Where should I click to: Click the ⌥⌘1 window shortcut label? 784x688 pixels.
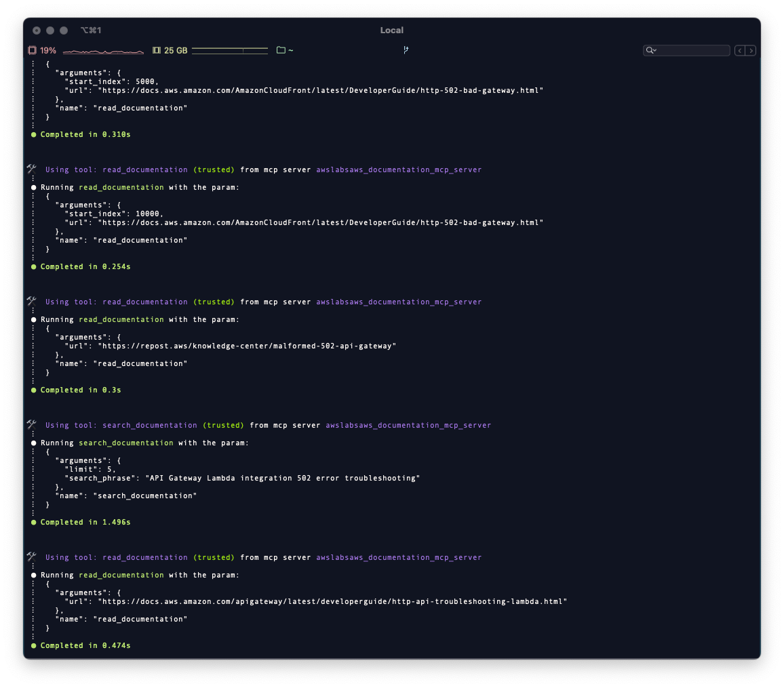coord(90,31)
